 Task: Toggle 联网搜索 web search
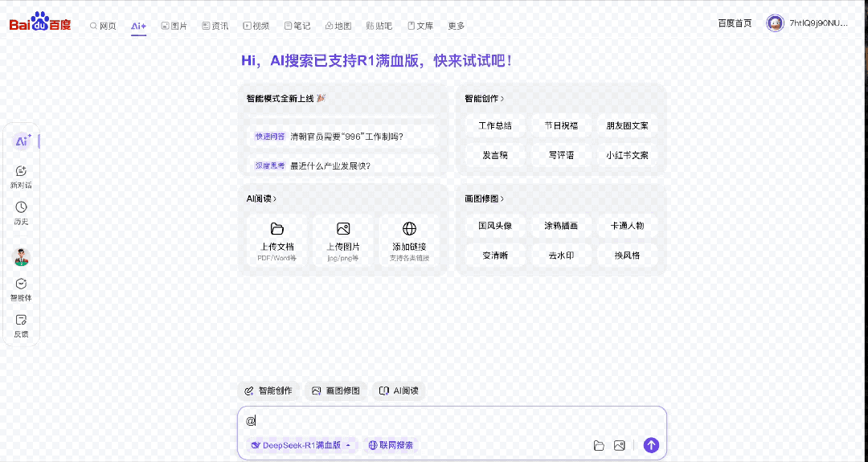coord(391,445)
